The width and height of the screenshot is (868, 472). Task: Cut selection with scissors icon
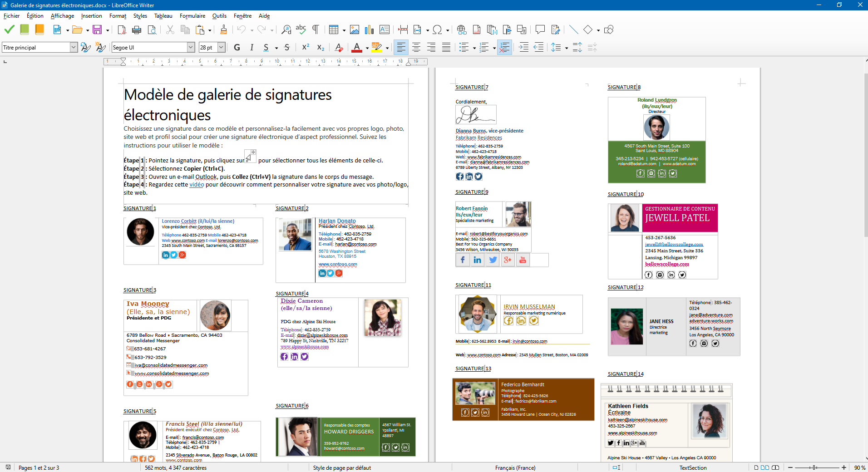point(170,30)
